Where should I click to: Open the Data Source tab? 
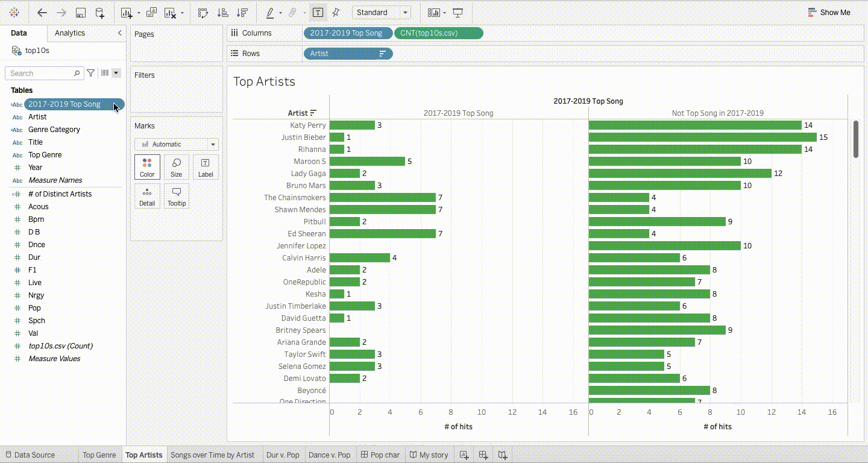tap(30, 455)
